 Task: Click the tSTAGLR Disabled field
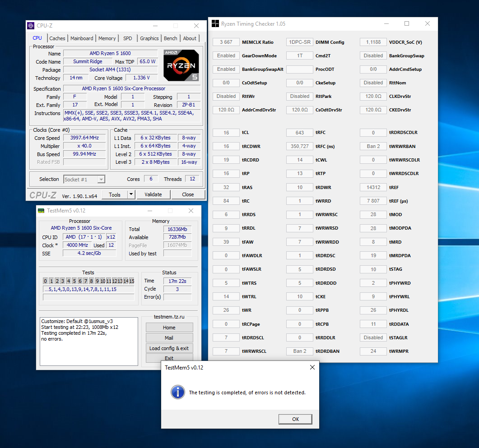pos(373,337)
